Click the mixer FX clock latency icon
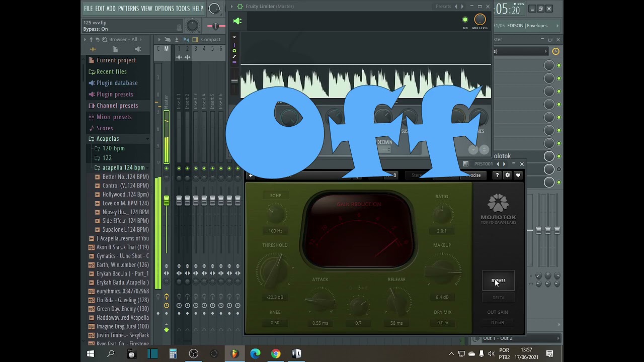This screenshot has width=644, height=362. 555,51
